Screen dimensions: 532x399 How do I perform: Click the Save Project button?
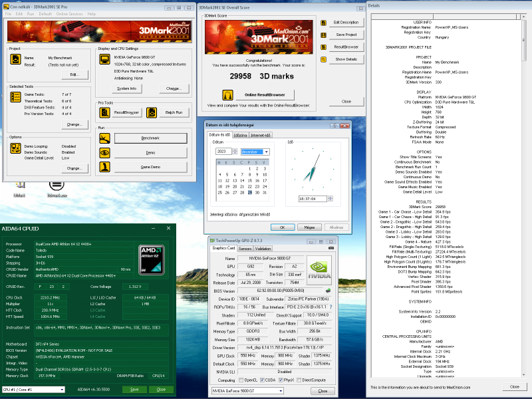click(x=346, y=35)
